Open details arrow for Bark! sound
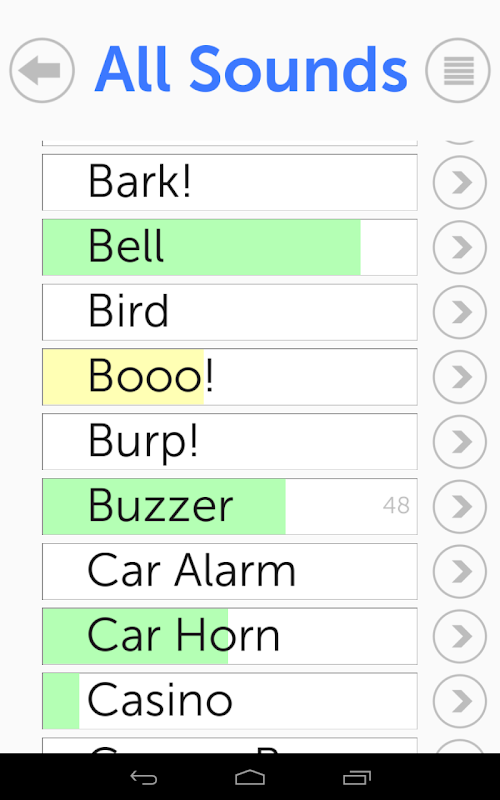The image size is (500, 800). click(x=460, y=182)
